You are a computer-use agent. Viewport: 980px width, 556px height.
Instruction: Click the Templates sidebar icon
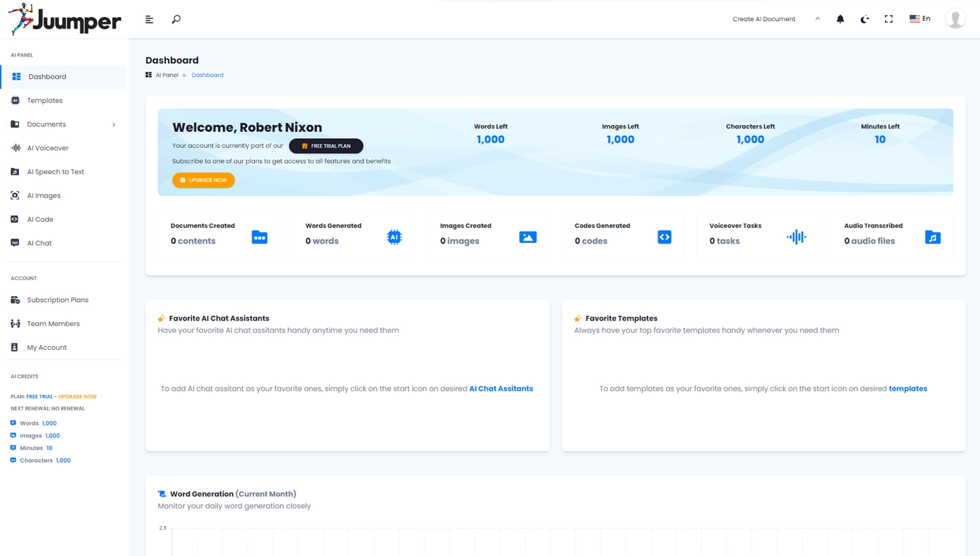[15, 101]
